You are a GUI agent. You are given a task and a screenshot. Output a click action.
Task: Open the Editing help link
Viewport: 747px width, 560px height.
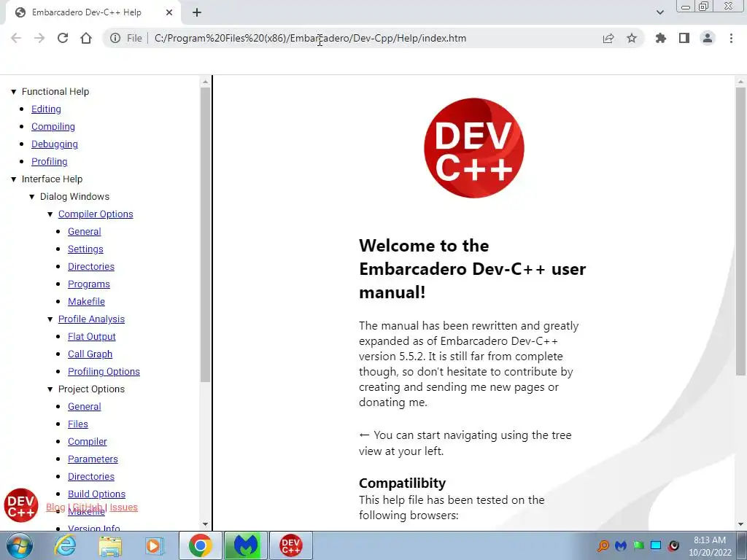pyautogui.click(x=46, y=109)
